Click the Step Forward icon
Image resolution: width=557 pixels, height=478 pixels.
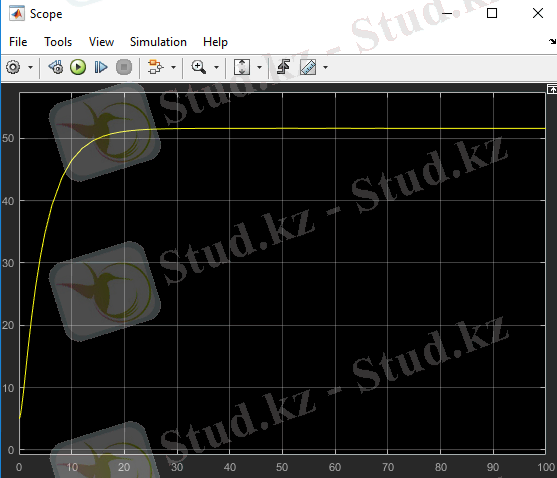[x=101, y=67]
